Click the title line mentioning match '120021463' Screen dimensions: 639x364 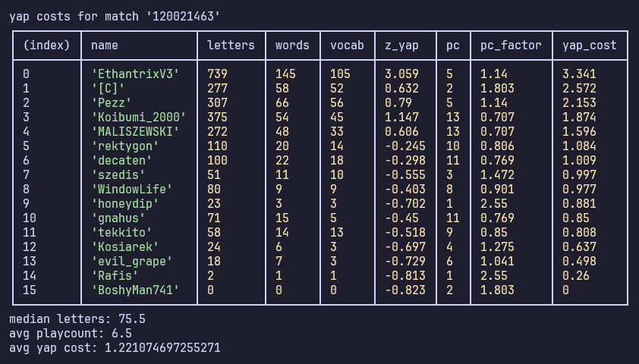115,16
